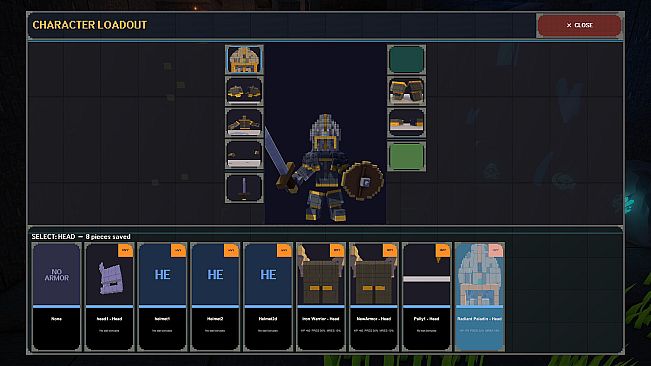Select the head1 - Head purple helmet card

pyautogui.click(x=109, y=297)
